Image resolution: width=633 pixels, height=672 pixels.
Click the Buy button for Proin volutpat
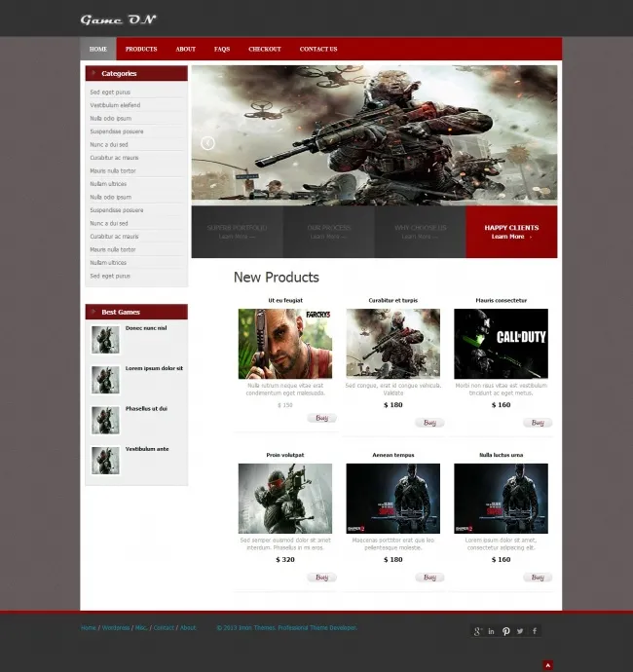[x=322, y=578]
